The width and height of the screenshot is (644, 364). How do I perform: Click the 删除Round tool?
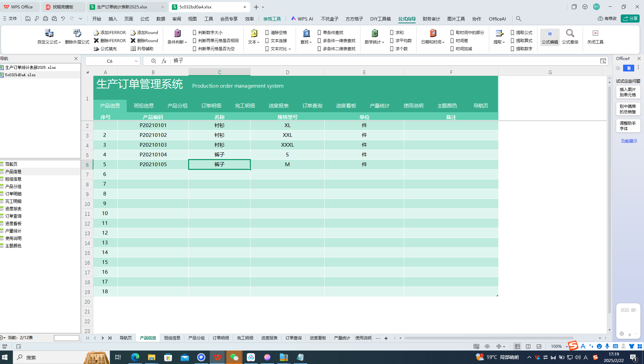coord(144,40)
